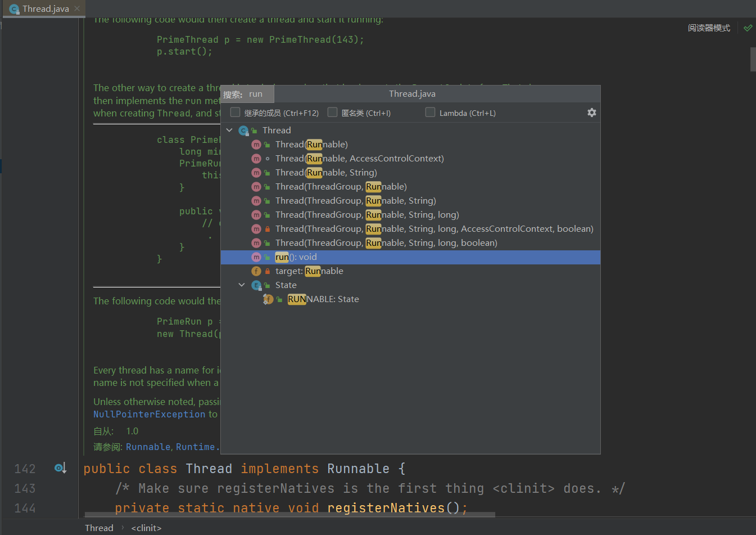Enable the anonymous classes checkbox (Ctrl+I)
The width and height of the screenshot is (756, 535).
coord(332,112)
